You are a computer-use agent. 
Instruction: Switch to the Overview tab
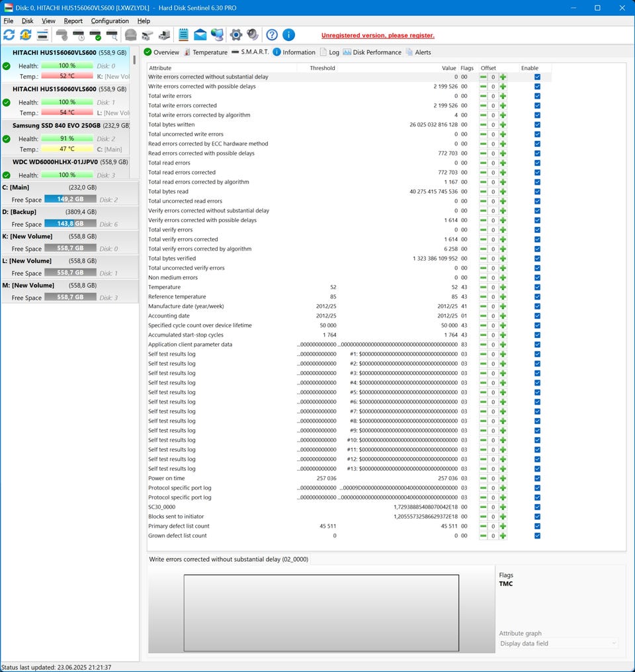click(161, 52)
